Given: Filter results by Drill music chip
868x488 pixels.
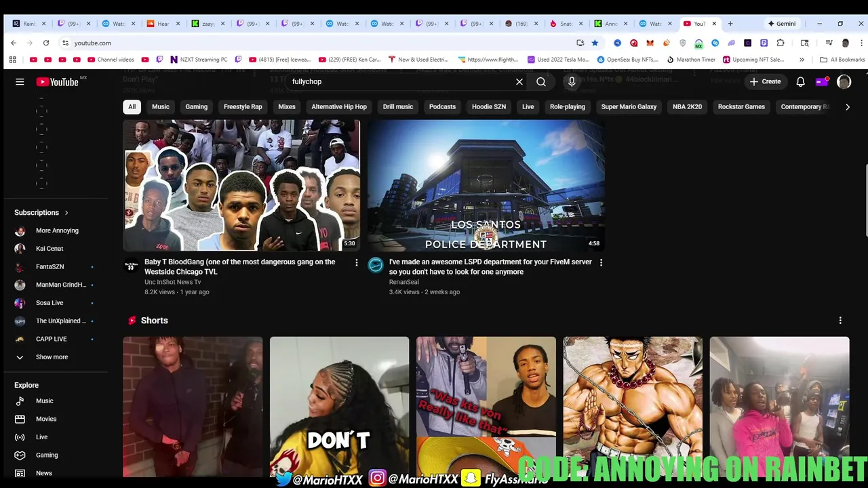Looking at the screenshot, I should coord(398,106).
